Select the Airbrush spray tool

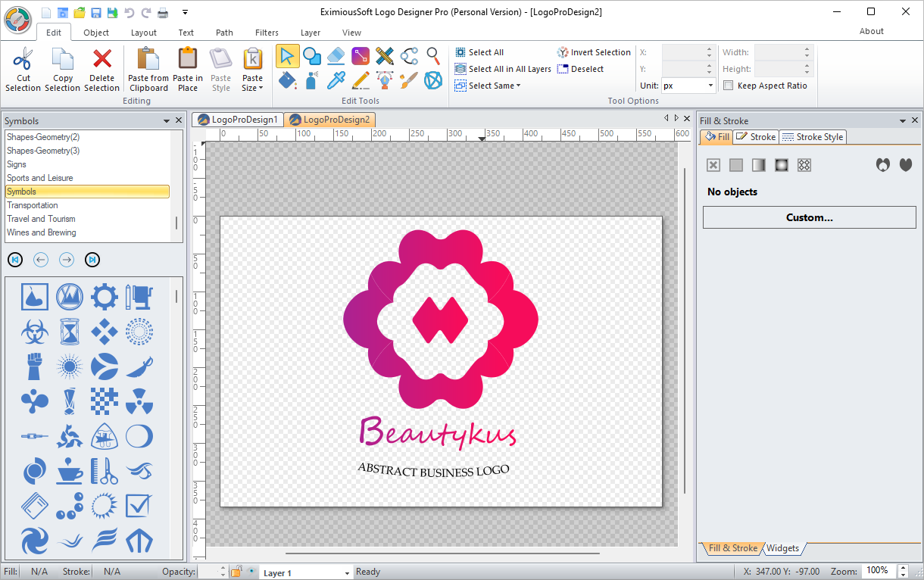[311, 81]
